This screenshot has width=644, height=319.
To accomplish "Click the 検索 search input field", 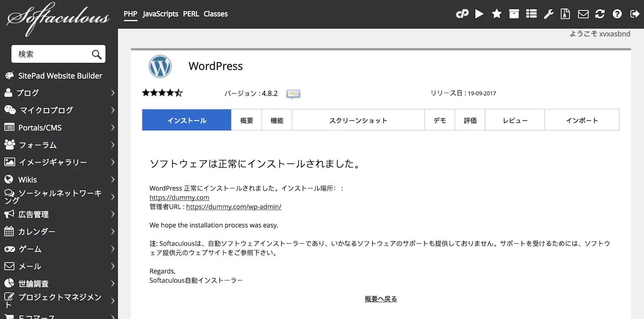I will [51, 54].
